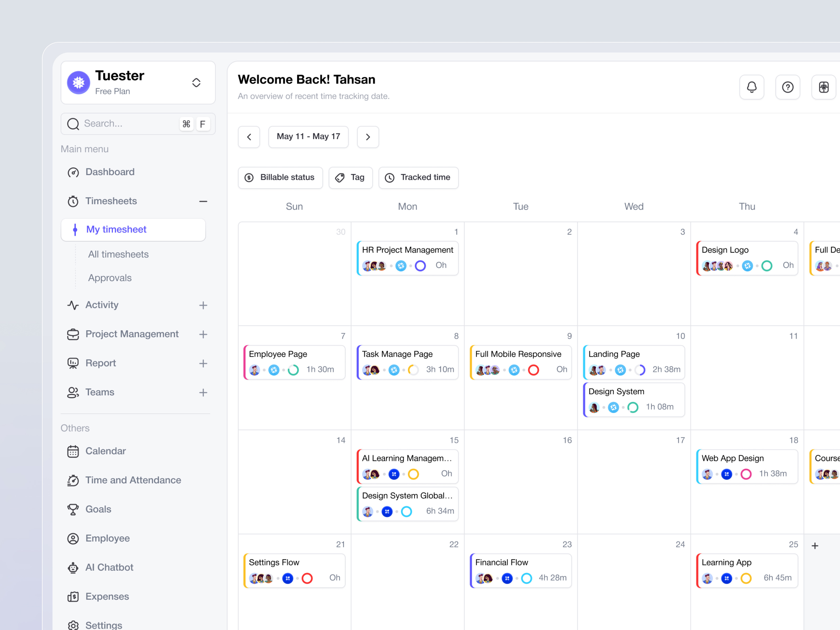This screenshot has width=840, height=630.
Task: Open the Approvals page
Action: click(x=110, y=278)
